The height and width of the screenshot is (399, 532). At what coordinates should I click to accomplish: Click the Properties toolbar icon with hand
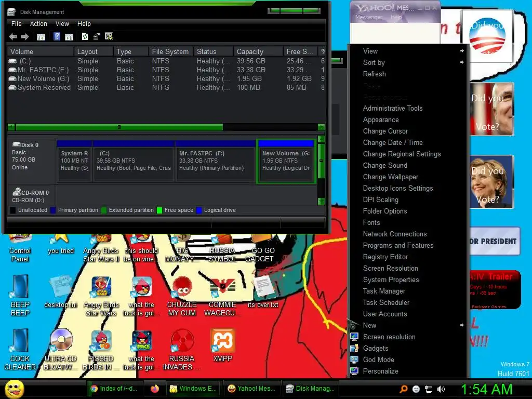click(97, 36)
